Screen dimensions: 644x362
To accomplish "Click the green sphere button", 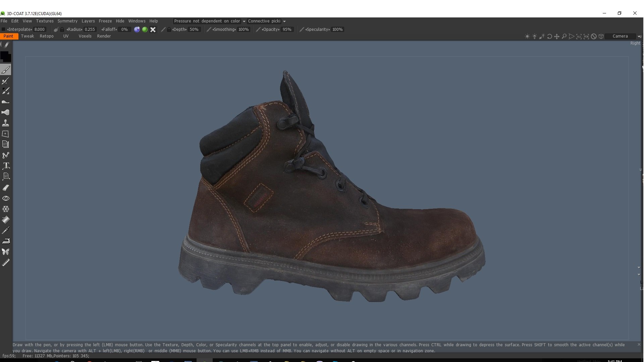I will [x=145, y=29].
